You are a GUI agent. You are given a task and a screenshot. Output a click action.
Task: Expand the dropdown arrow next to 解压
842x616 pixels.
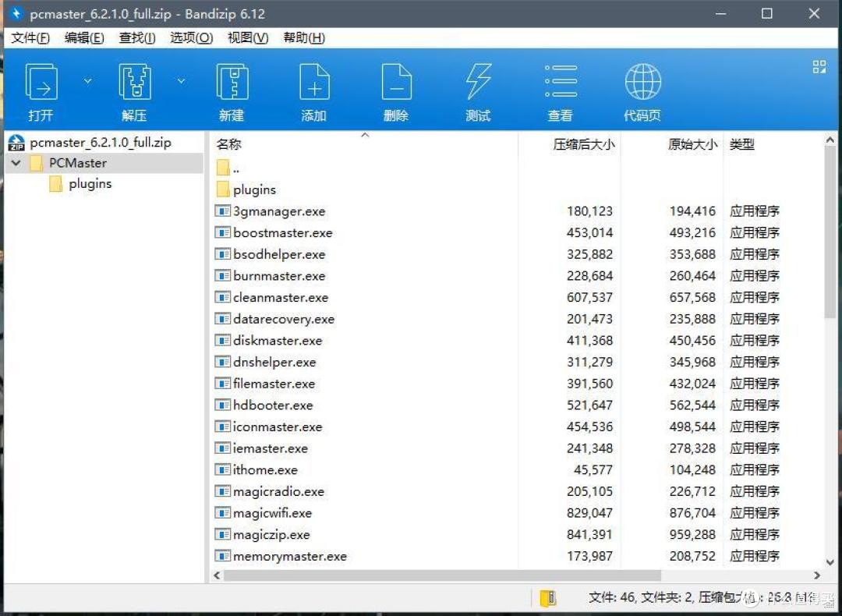pyautogui.click(x=182, y=81)
